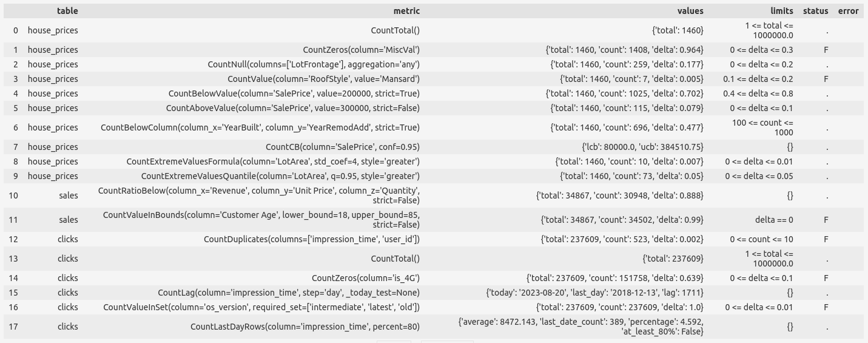Click the F status in the RoofStyle Mansard row
Viewport: 868px width, 343px height.
(826, 79)
